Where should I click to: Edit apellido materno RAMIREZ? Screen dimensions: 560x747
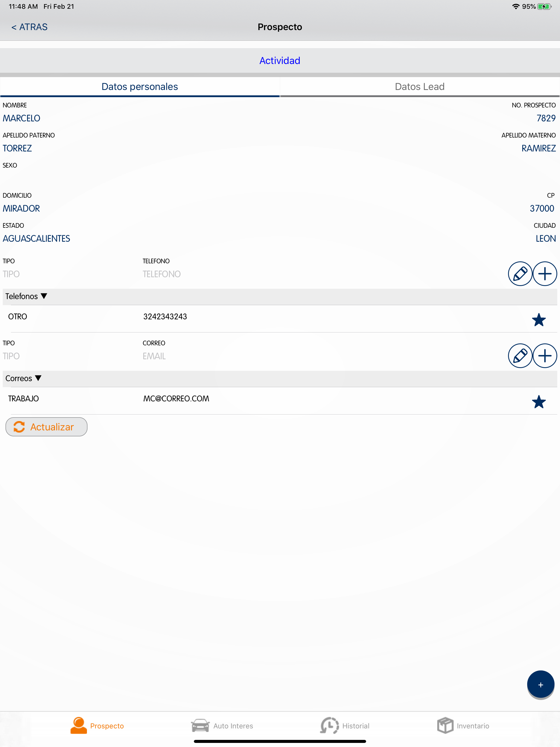(538, 148)
